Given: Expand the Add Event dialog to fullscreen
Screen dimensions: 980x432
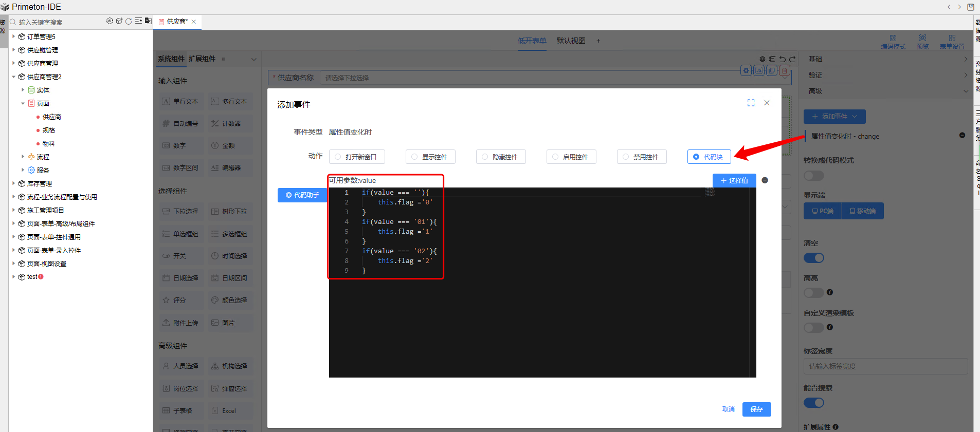Looking at the screenshot, I should [751, 103].
